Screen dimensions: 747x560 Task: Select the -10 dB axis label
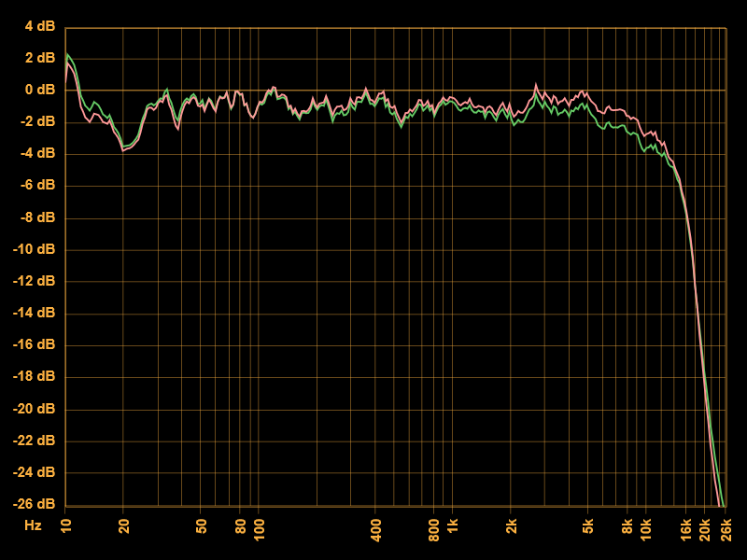pos(35,249)
